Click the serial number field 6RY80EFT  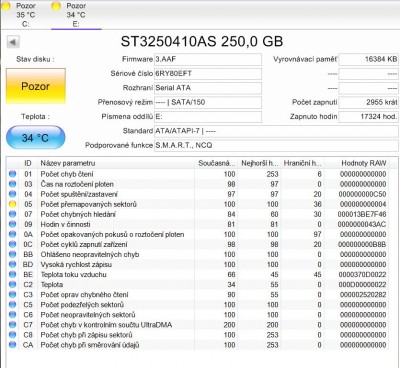pos(208,74)
